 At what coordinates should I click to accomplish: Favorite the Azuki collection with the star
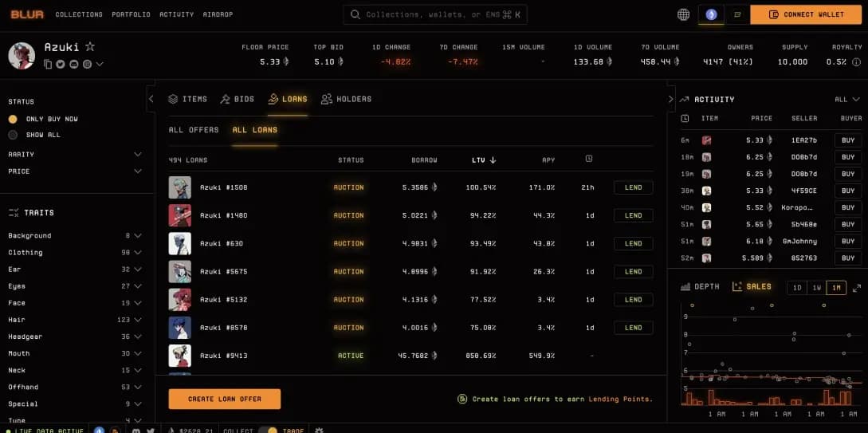pos(90,46)
